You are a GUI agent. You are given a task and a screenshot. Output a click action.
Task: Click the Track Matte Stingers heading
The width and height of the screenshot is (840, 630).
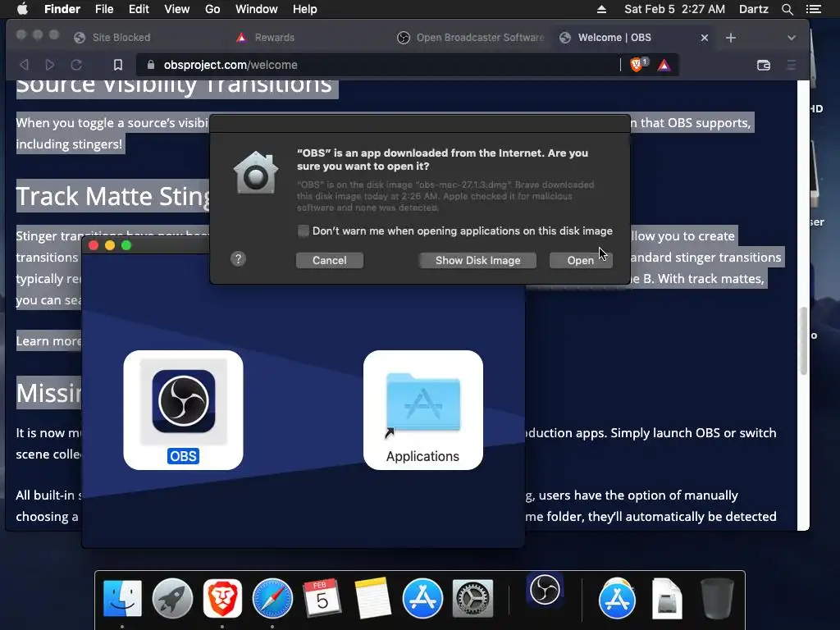coord(113,196)
